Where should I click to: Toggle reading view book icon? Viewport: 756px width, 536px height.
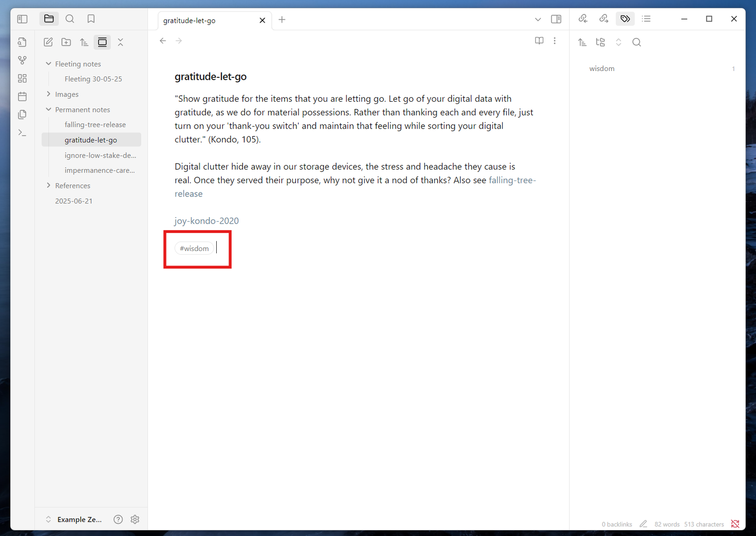[x=539, y=41]
